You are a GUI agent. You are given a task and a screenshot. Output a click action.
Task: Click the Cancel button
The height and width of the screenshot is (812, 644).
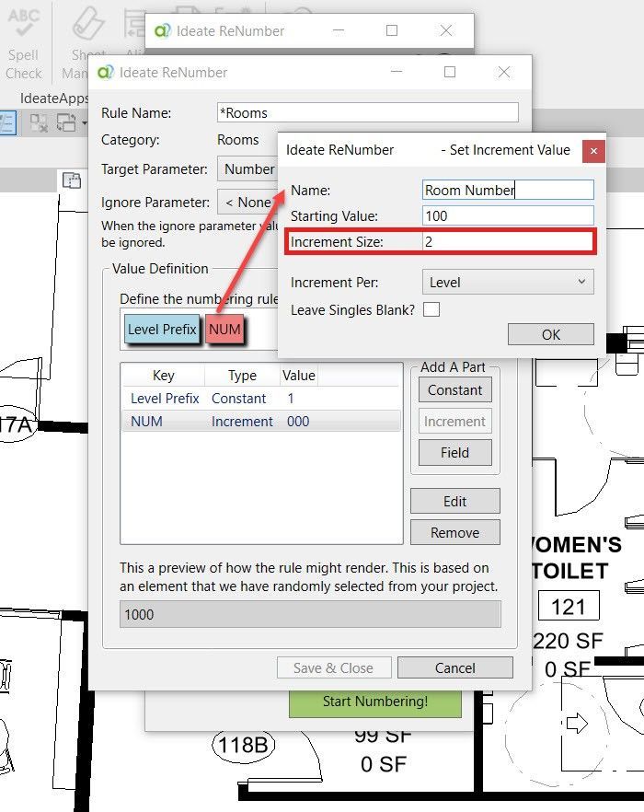point(455,668)
